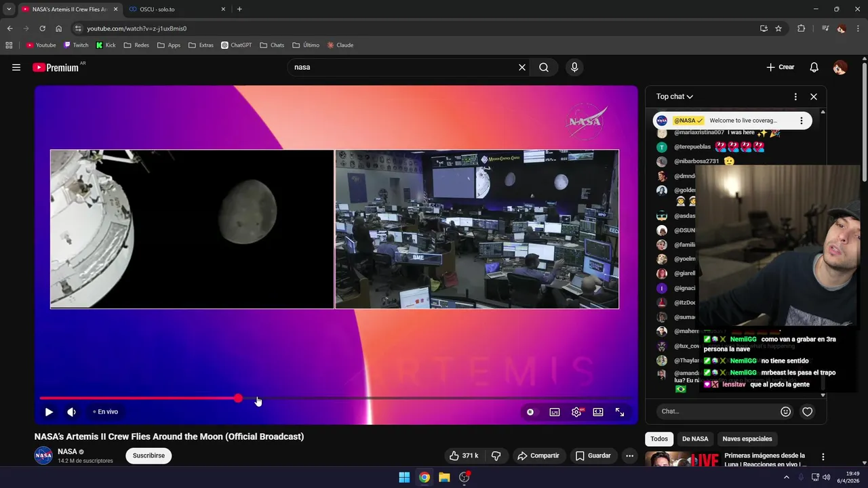The height and width of the screenshot is (488, 868).
Task: Open the Kick bookmark
Action: [106, 45]
